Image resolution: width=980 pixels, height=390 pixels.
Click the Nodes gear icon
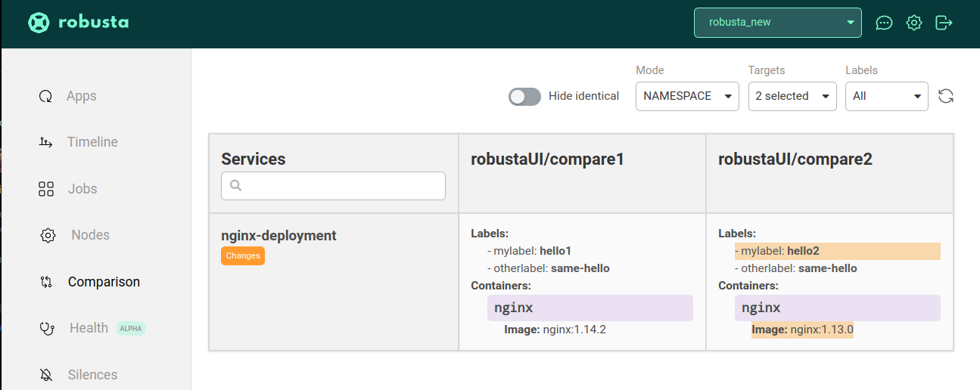coord(48,235)
